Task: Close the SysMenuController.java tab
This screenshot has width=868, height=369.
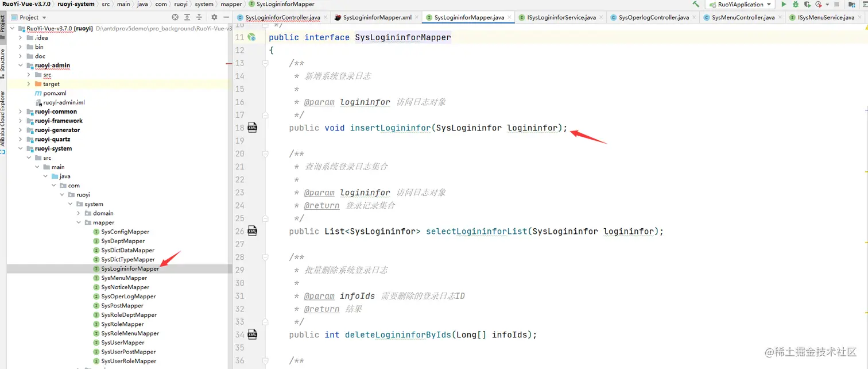Action: (780, 17)
